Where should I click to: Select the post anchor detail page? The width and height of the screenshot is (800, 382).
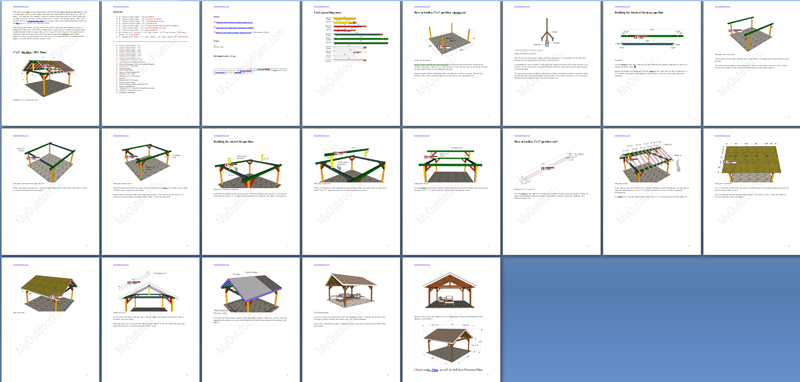pyautogui.click(x=551, y=63)
